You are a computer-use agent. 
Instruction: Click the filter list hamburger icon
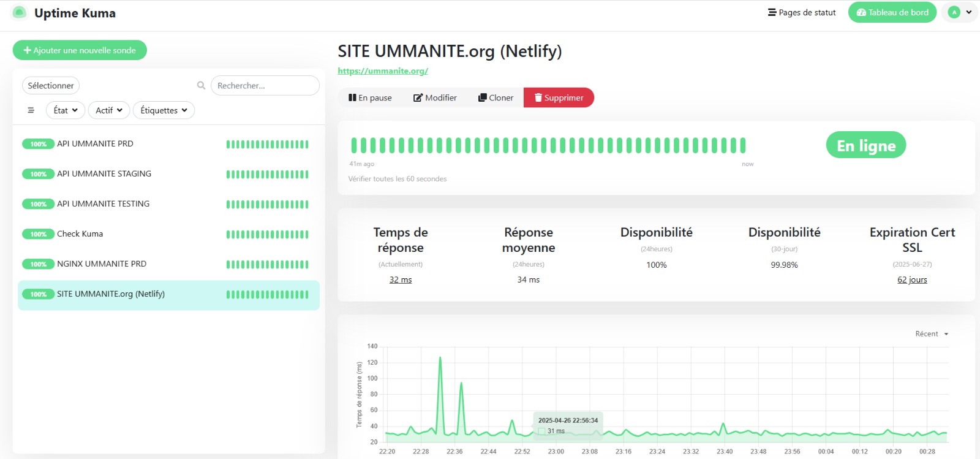pyautogui.click(x=31, y=110)
